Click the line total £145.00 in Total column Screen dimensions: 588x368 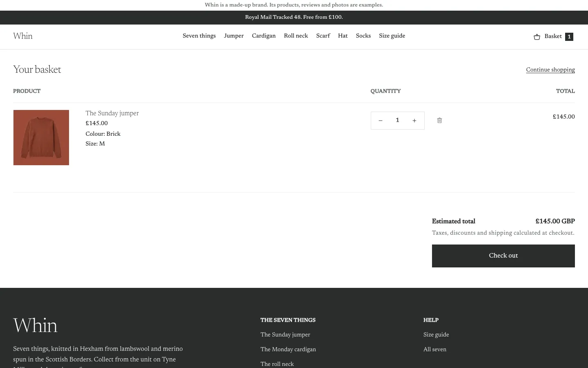(x=564, y=117)
